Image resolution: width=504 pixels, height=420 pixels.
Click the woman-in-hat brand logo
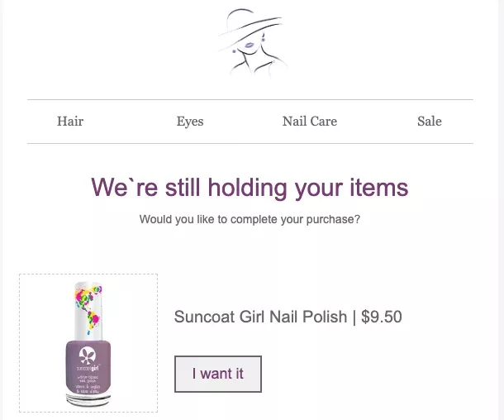click(x=252, y=43)
